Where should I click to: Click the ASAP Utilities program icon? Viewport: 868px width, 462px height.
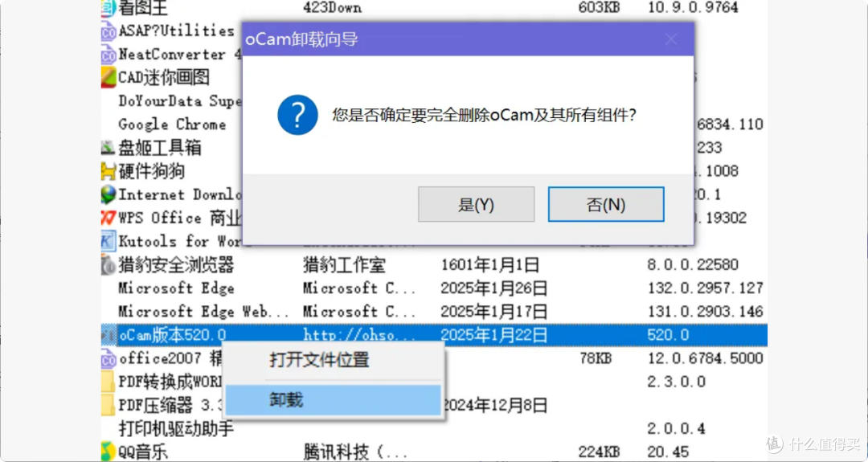108,31
